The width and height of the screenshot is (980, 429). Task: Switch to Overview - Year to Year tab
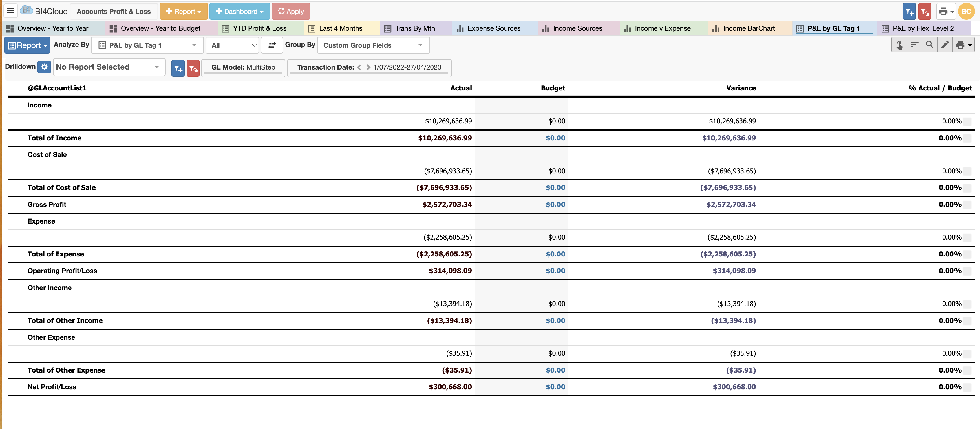tap(52, 28)
